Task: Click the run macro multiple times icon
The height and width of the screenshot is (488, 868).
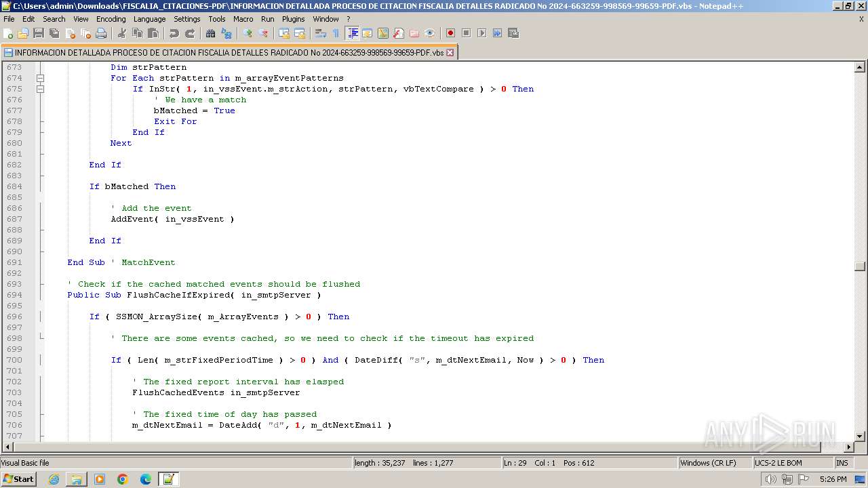Action: coord(497,33)
